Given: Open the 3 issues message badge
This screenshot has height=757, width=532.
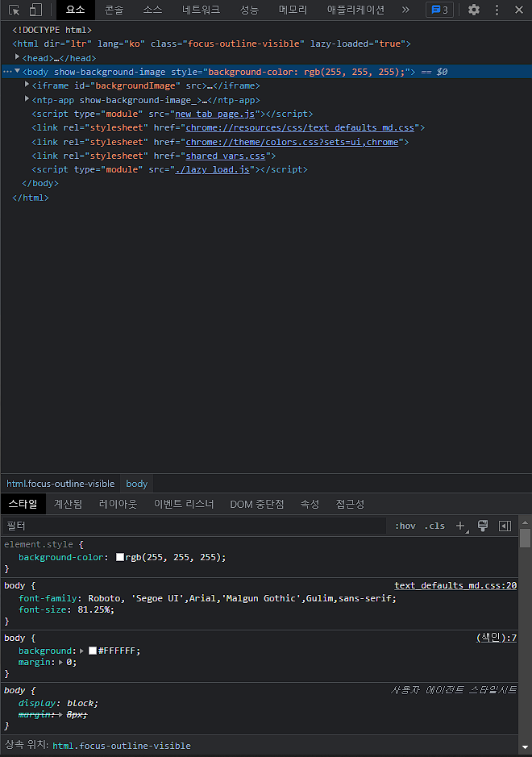Looking at the screenshot, I should coord(439,10).
